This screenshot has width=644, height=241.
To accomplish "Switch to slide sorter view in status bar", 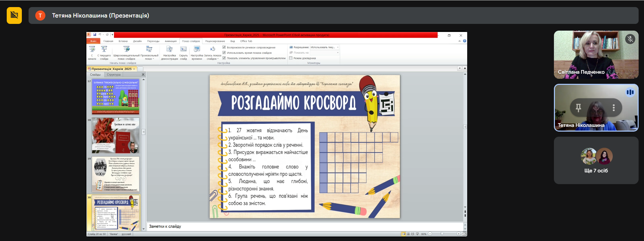I will pos(408,234).
